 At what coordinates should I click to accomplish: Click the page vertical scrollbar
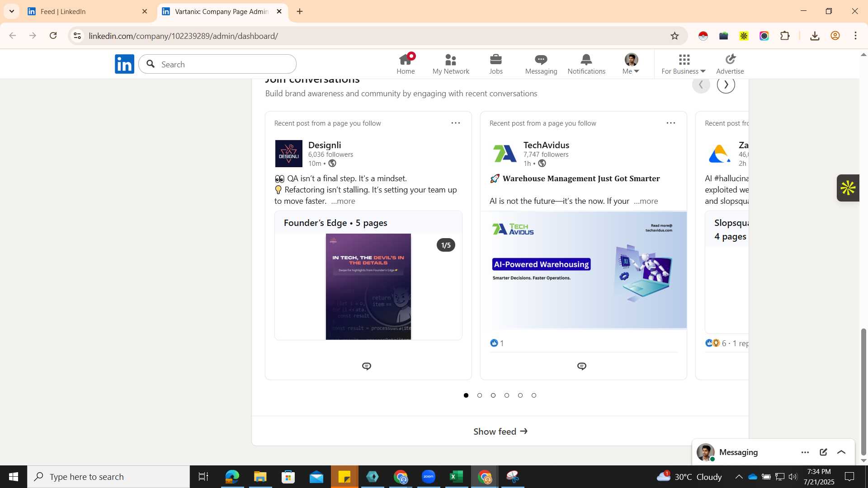[x=863, y=392]
